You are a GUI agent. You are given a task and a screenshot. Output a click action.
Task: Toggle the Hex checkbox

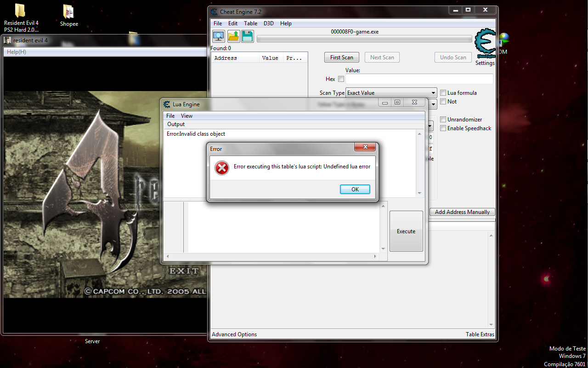click(341, 79)
